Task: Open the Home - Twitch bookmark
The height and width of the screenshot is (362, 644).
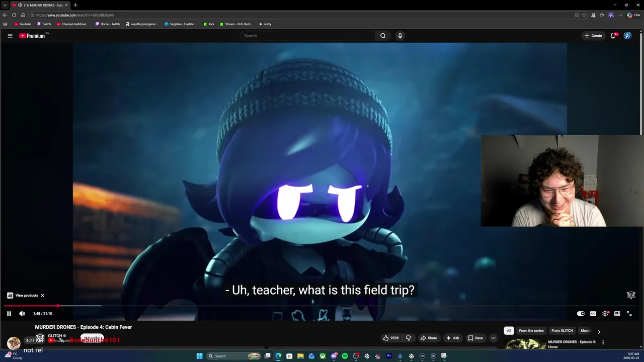Action: [108, 24]
